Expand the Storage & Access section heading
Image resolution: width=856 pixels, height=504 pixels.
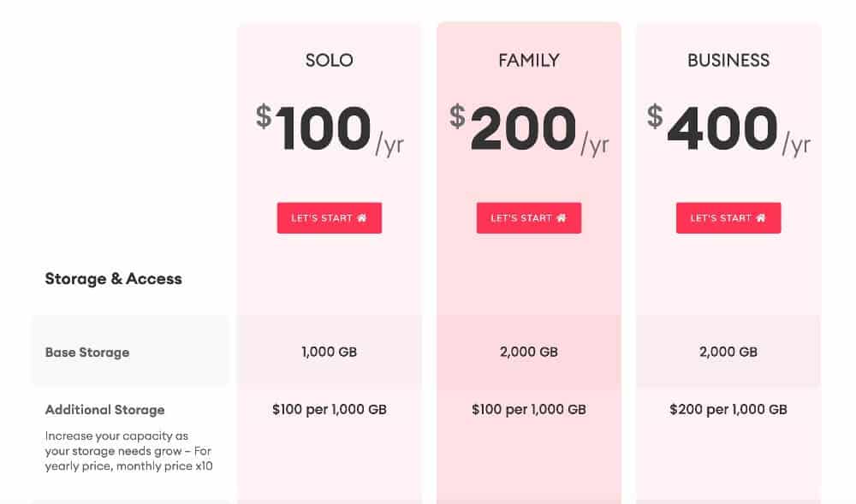[113, 278]
